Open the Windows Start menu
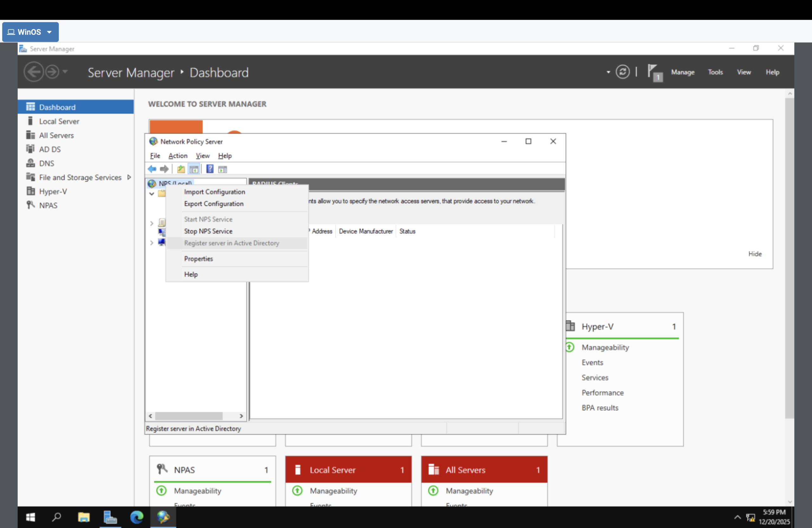The image size is (812, 528). (x=30, y=517)
